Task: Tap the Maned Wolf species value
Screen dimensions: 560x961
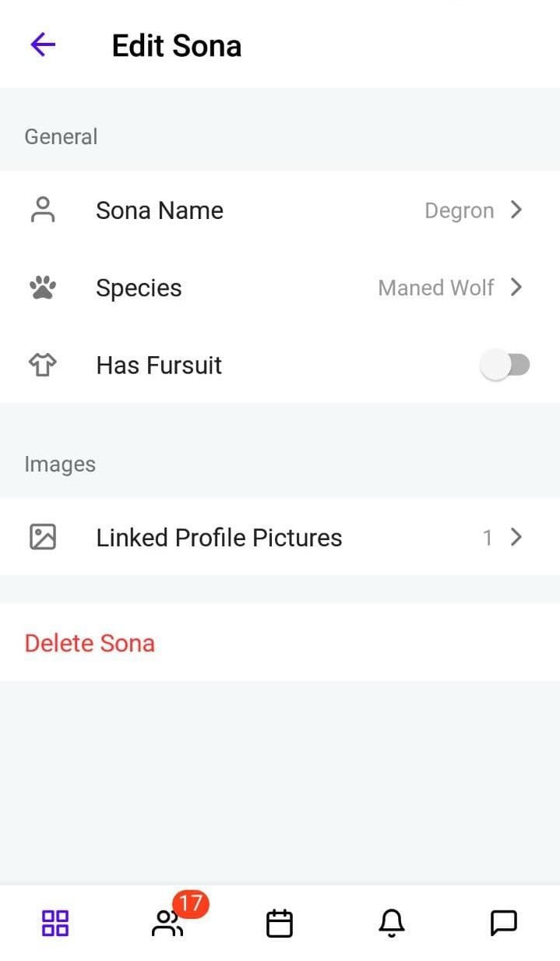Action: 435,288
